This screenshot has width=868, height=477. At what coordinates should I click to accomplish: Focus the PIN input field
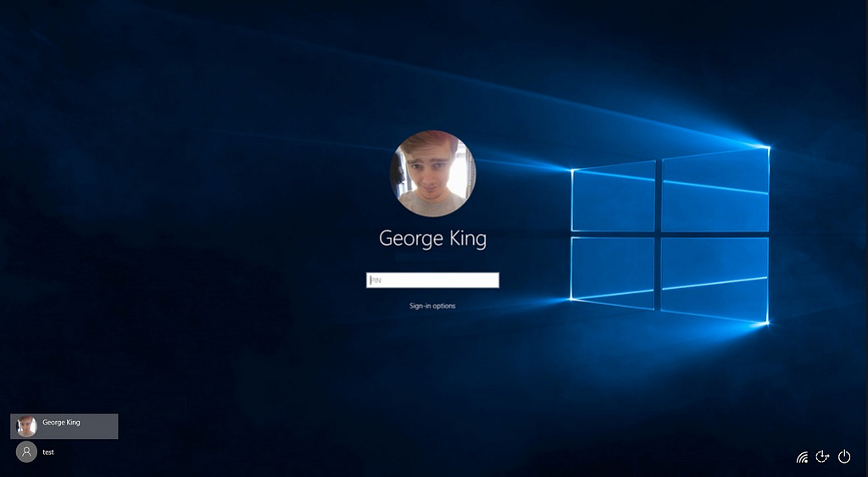coord(433,280)
